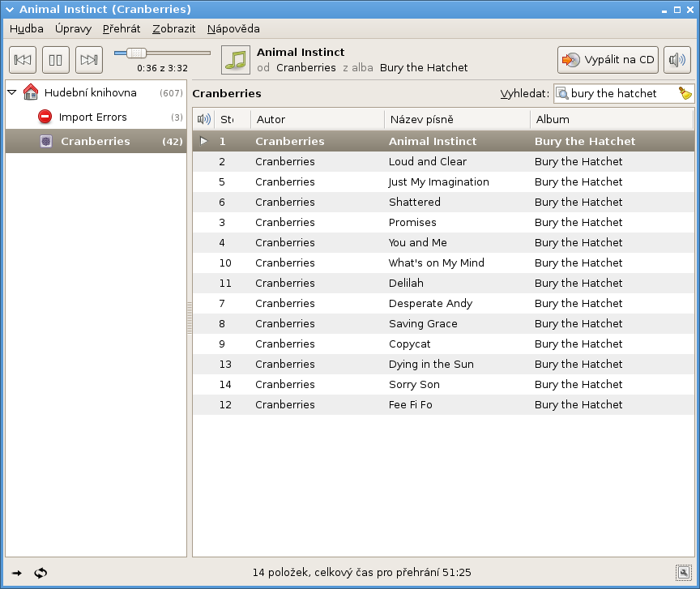Select the song What's on My Mind
The image size is (700, 589).
(443, 263)
